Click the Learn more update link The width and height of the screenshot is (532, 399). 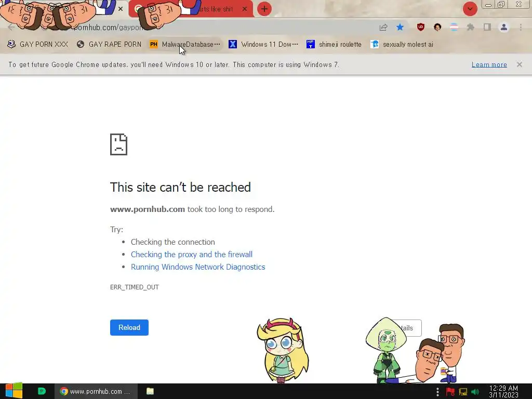[489, 64]
